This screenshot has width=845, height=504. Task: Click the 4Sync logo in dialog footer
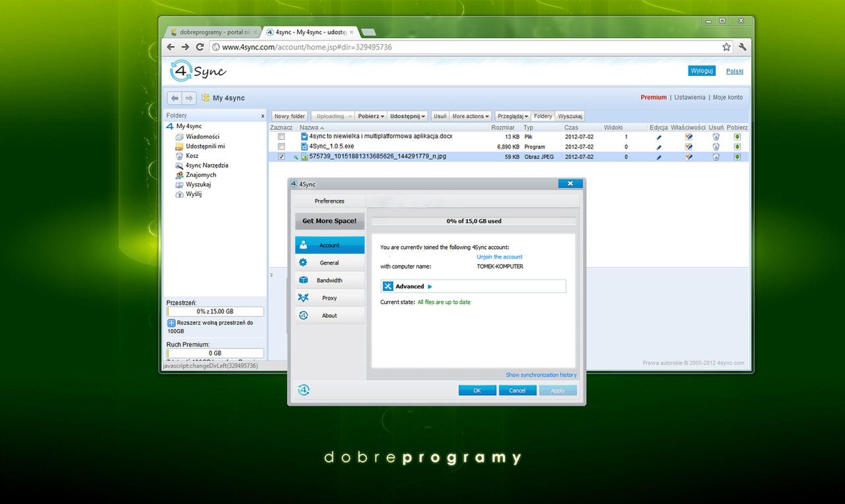(304, 390)
